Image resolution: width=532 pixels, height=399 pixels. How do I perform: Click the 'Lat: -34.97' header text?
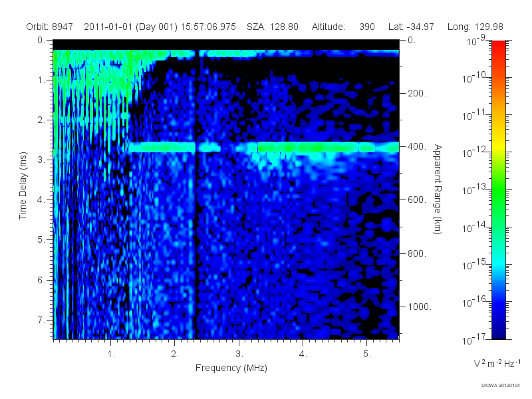tap(411, 27)
